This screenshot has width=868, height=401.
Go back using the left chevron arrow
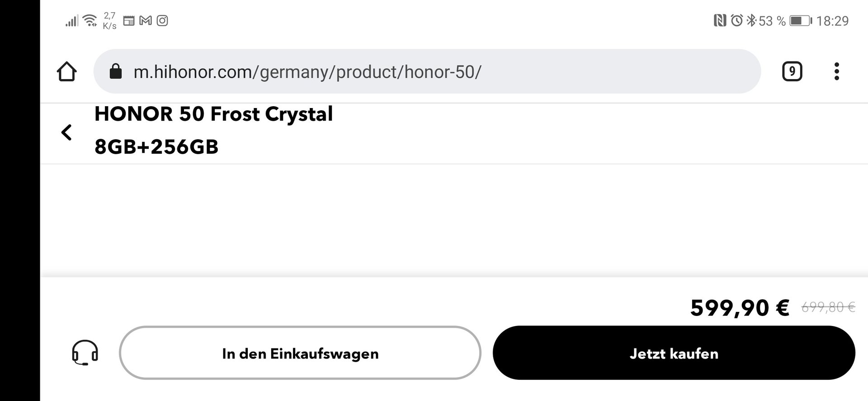(66, 132)
